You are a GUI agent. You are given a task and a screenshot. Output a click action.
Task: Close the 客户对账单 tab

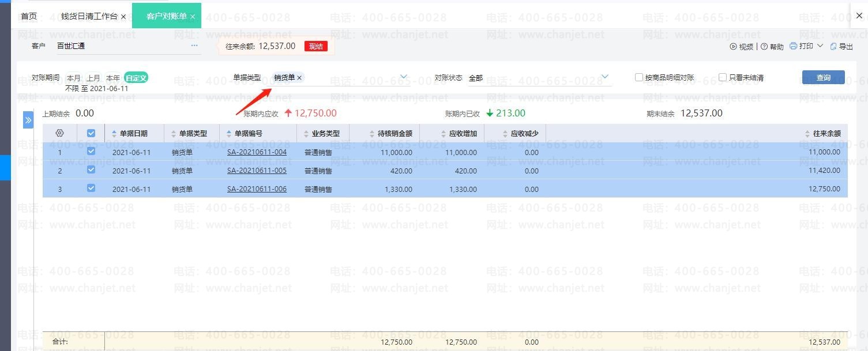pos(193,17)
